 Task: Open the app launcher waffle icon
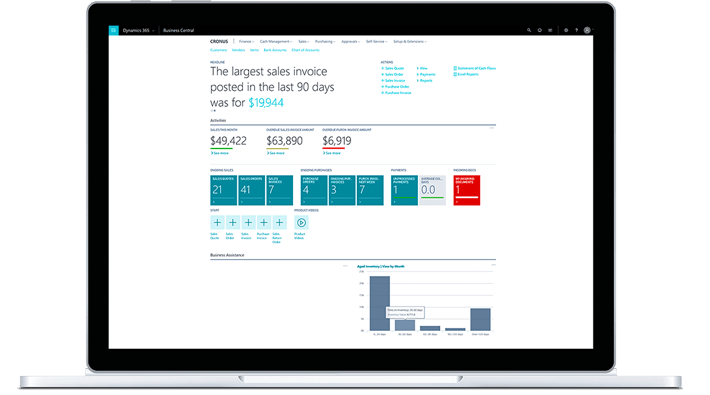click(x=114, y=30)
